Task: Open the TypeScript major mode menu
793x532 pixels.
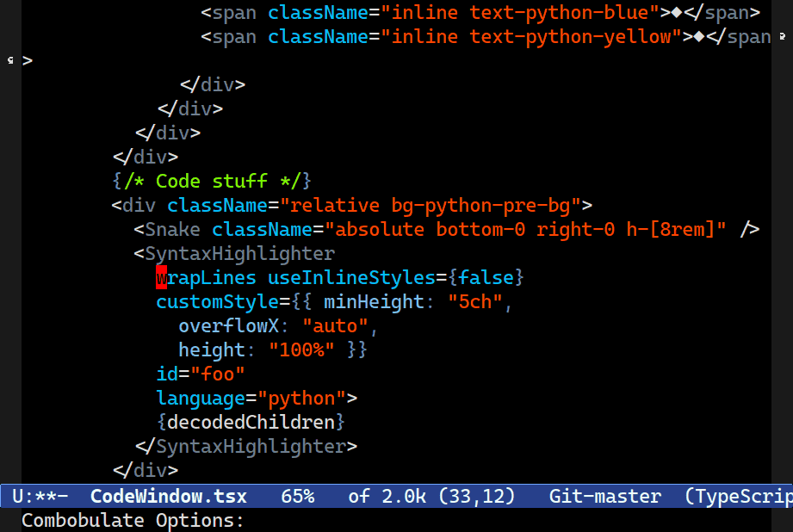Action: pyautogui.click(x=740, y=496)
